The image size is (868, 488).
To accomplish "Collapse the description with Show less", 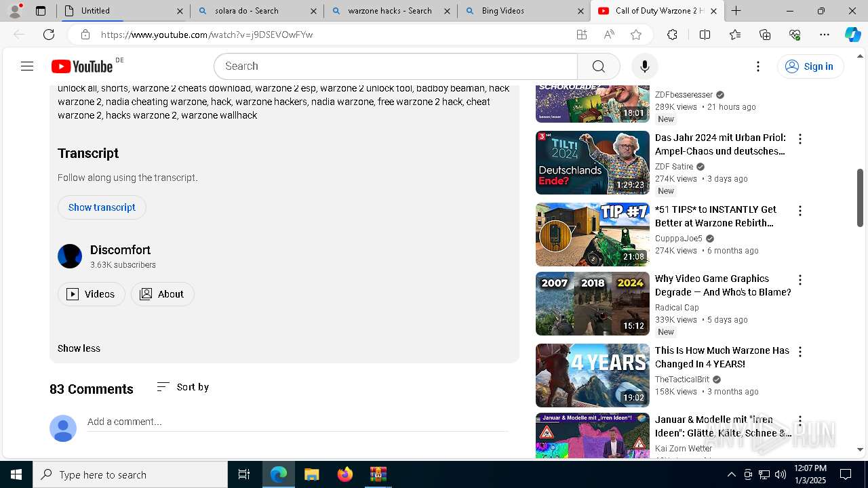I will (x=79, y=348).
